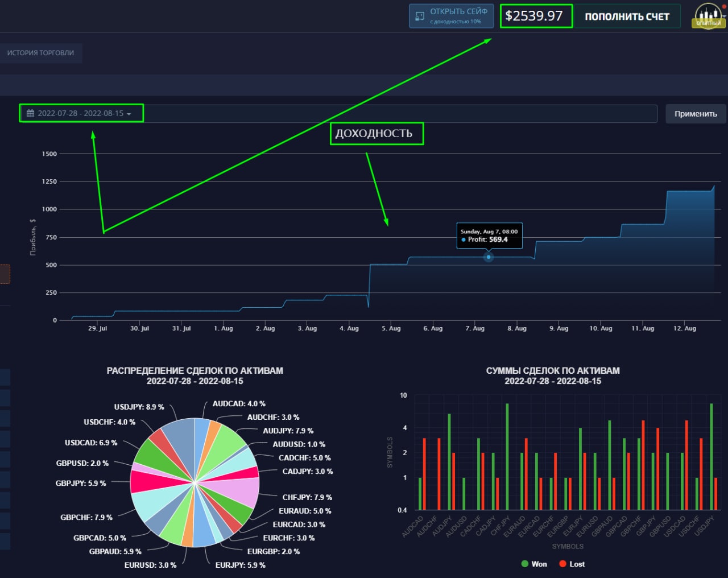Click pie label USDCAD: 6.9 %

(x=91, y=443)
